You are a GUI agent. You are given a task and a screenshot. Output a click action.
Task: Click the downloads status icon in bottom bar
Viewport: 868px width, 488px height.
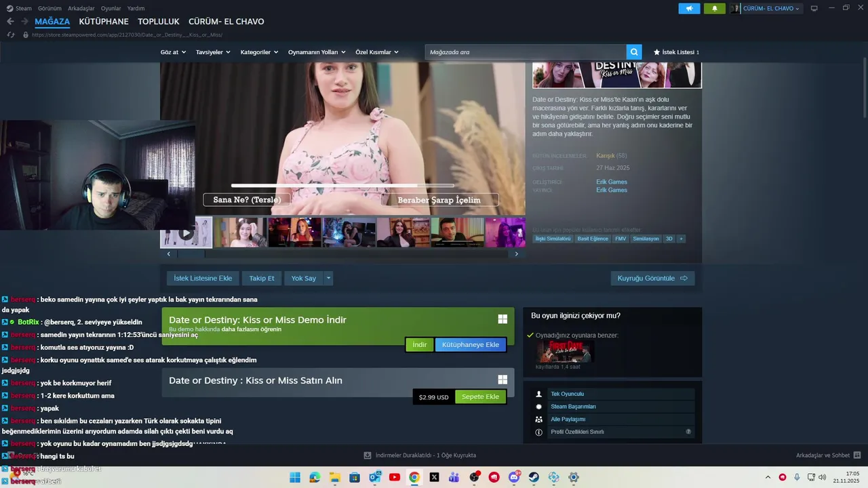[368, 455]
